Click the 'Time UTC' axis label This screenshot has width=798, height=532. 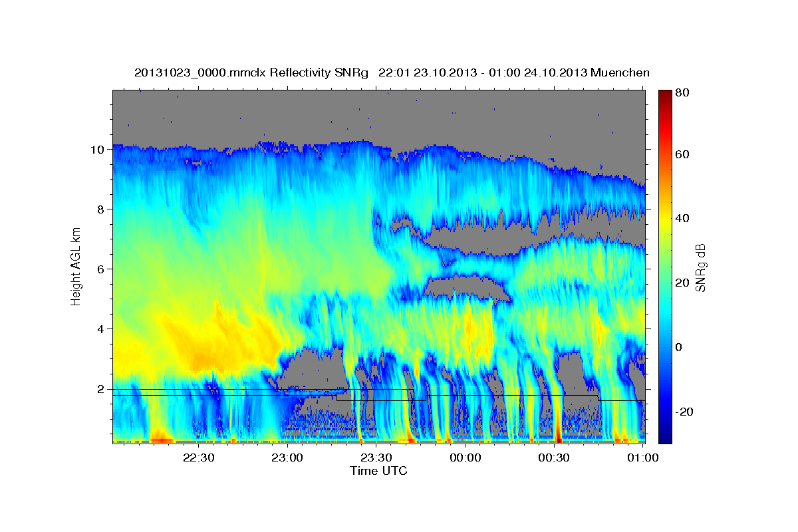378,471
